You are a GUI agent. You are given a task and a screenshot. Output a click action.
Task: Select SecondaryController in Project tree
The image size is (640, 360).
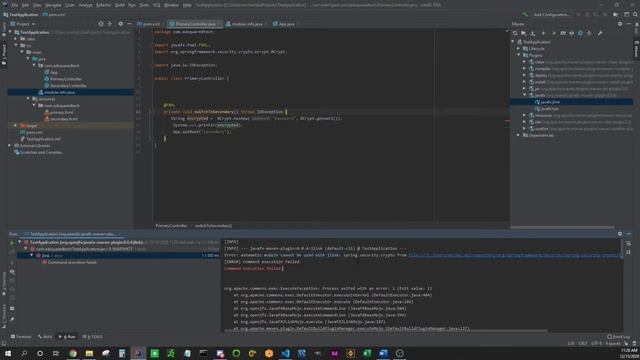pyautogui.click(x=67, y=86)
